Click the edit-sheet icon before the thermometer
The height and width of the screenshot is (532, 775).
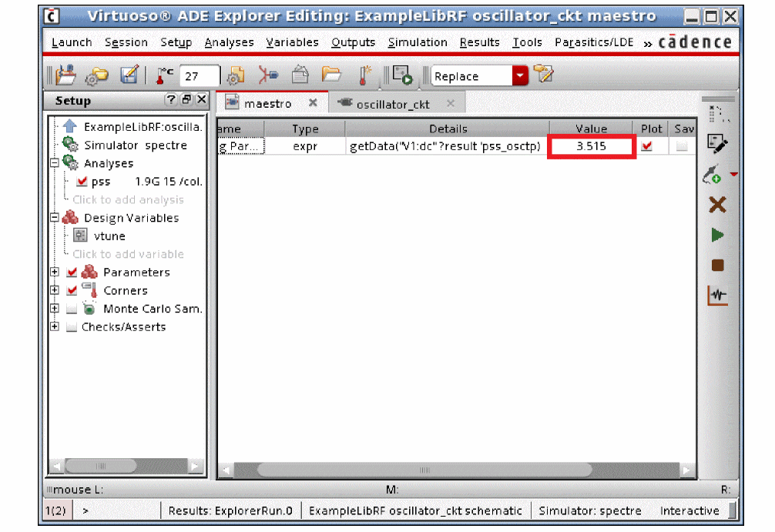click(129, 75)
